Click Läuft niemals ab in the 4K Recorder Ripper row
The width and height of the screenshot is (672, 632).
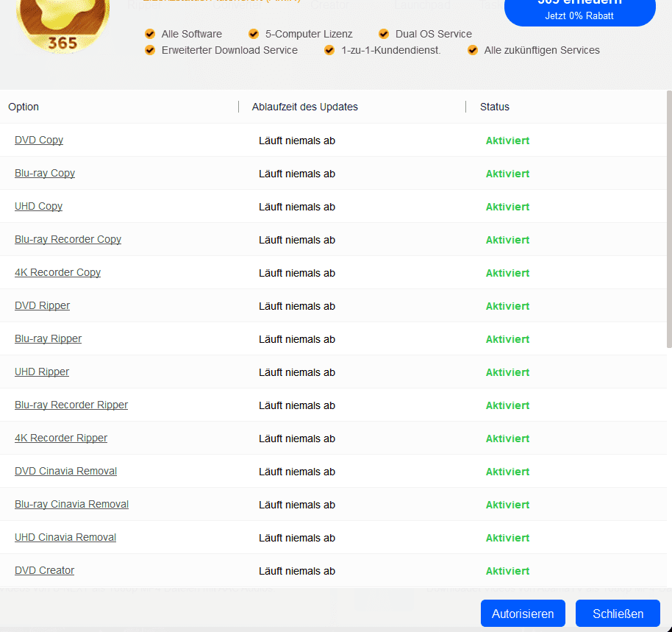coord(297,439)
